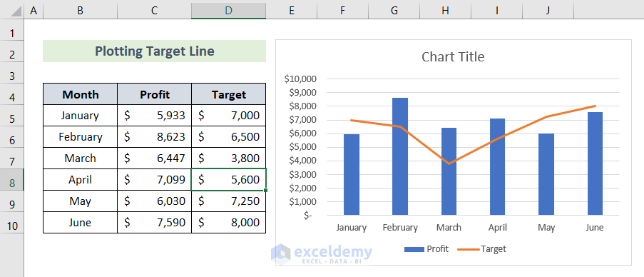Click the Chart Title text
This screenshot has width=644, height=277.
(453, 56)
